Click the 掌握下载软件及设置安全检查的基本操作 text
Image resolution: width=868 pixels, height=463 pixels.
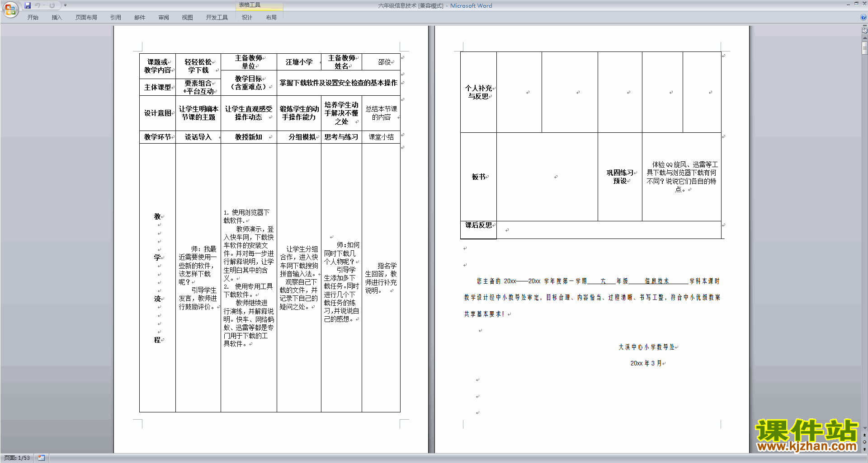click(338, 83)
